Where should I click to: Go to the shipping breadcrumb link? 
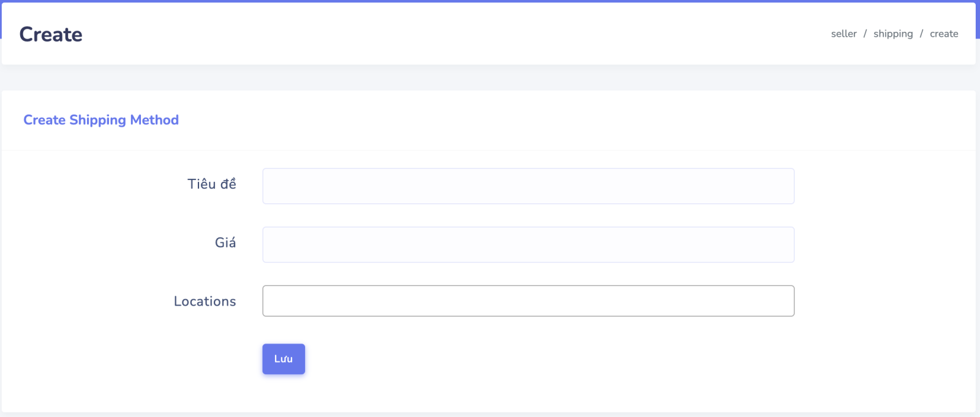coord(893,34)
